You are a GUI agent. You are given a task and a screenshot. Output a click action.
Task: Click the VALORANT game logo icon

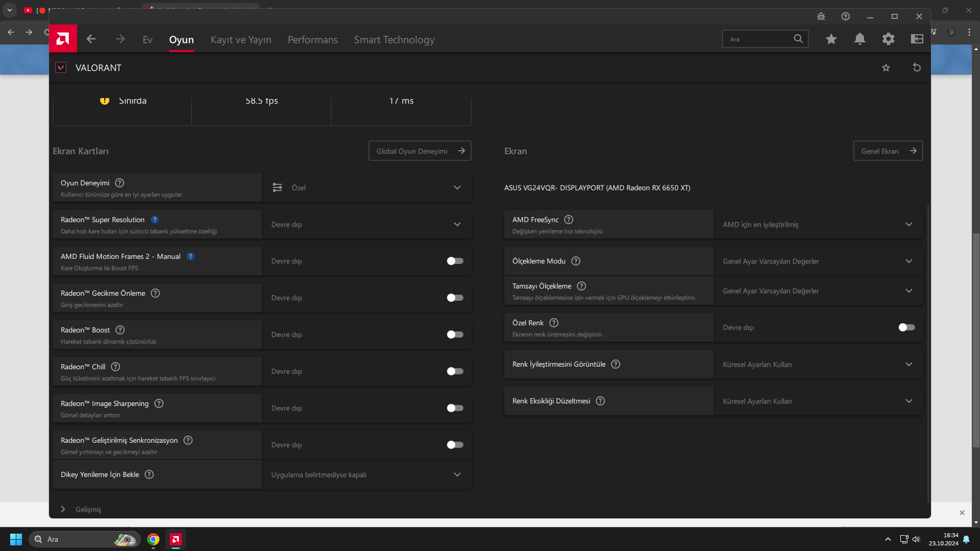coord(61,67)
